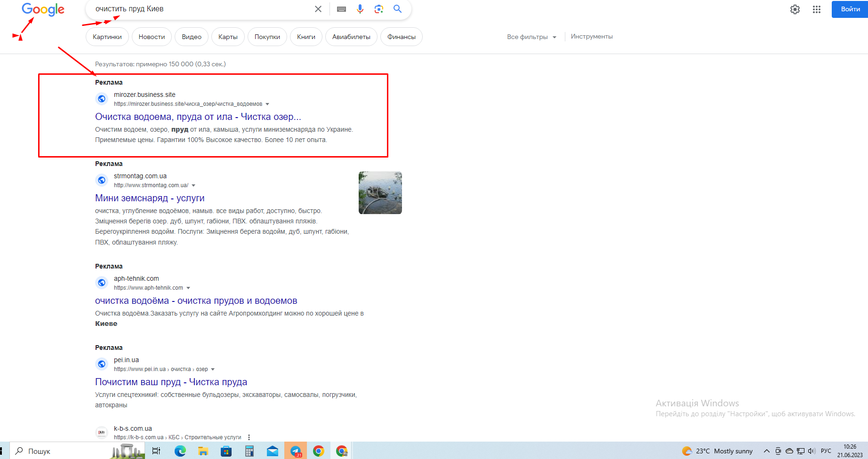Open Инструменты search tools
The image size is (868, 459).
point(592,37)
